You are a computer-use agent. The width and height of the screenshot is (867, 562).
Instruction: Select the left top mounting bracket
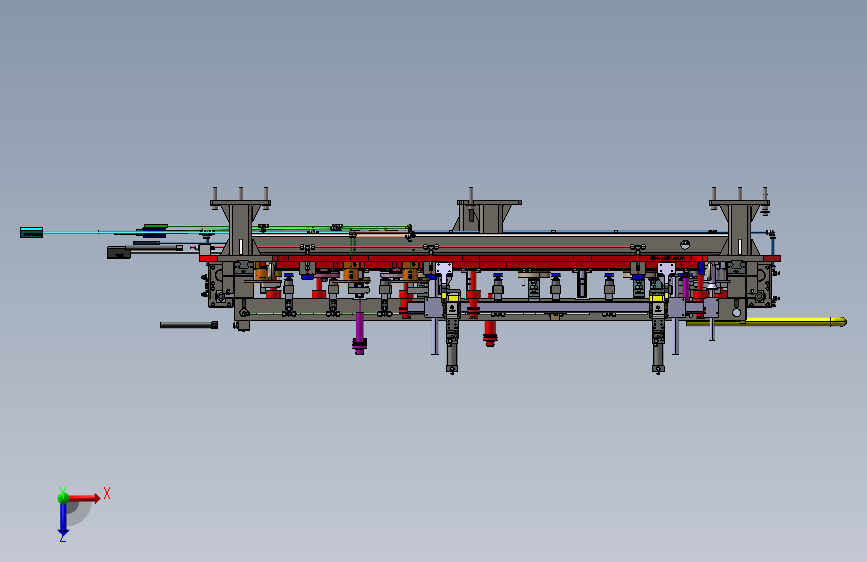[x=241, y=227]
